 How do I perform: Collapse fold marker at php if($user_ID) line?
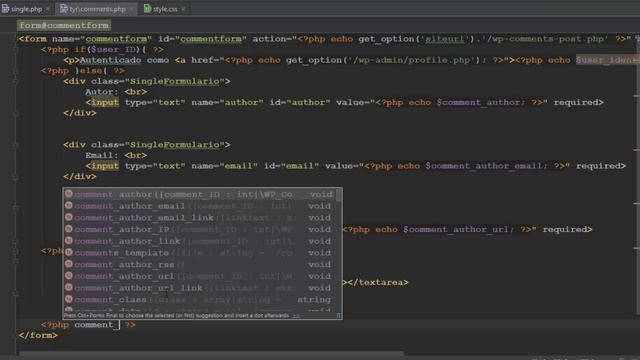click(x=15, y=50)
